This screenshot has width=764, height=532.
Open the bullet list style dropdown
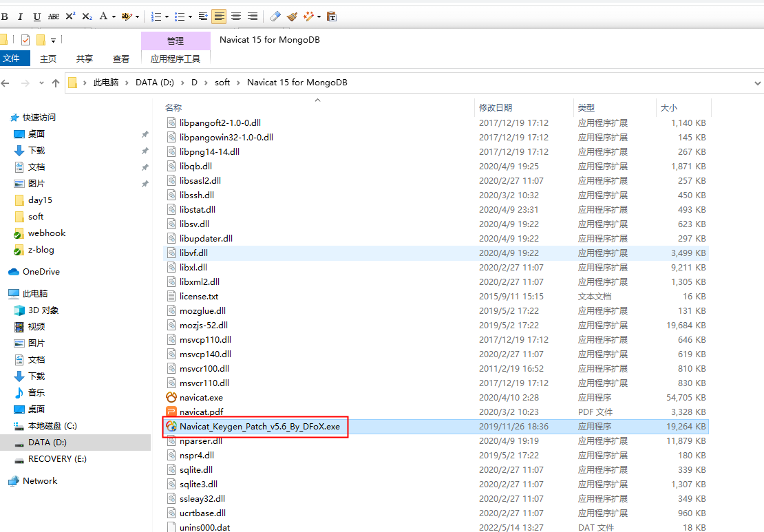pyautogui.click(x=190, y=17)
